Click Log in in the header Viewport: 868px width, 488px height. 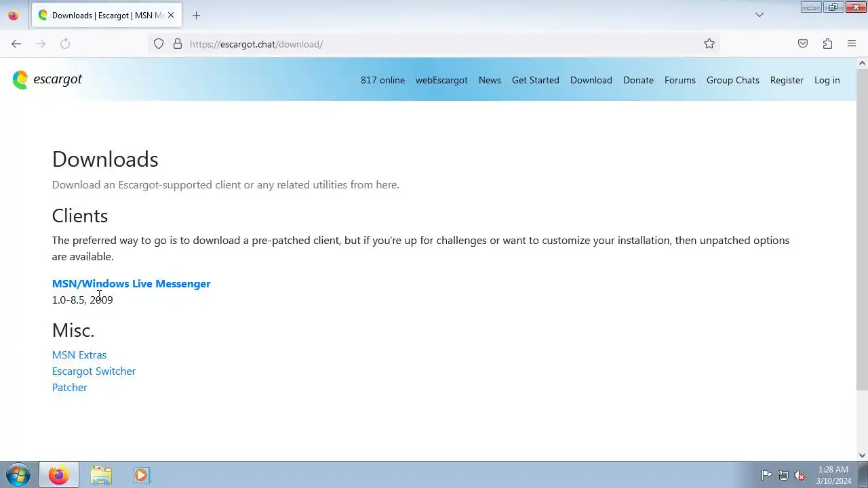click(827, 80)
